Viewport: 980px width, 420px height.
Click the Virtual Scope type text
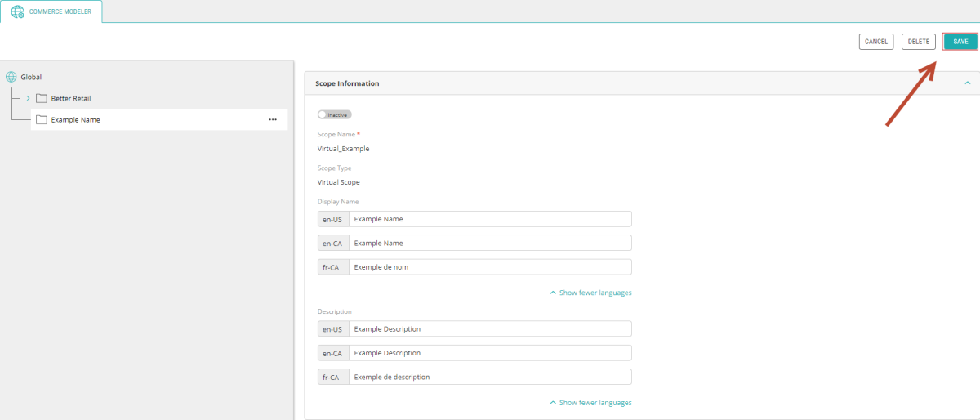[x=338, y=182]
